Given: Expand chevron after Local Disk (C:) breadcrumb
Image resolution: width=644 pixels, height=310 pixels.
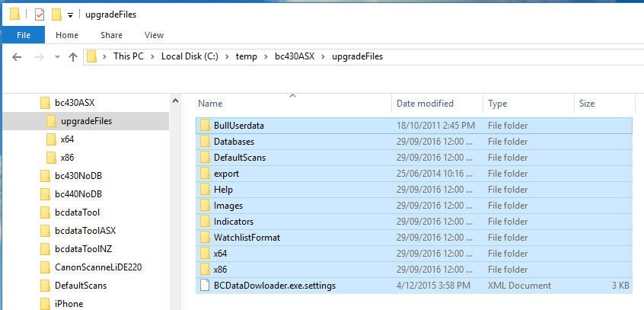Looking at the screenshot, I should coord(227,56).
